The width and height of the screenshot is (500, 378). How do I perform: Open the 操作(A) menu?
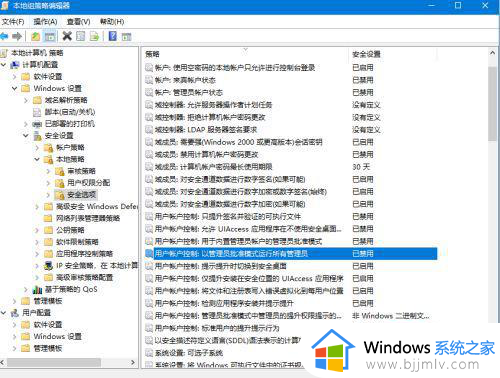pyautogui.click(x=45, y=22)
